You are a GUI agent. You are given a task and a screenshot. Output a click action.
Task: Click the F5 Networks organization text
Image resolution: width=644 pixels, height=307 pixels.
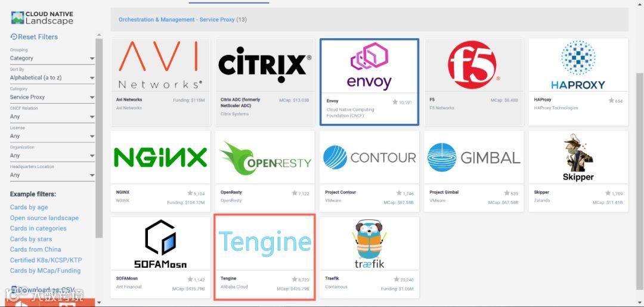pos(442,108)
